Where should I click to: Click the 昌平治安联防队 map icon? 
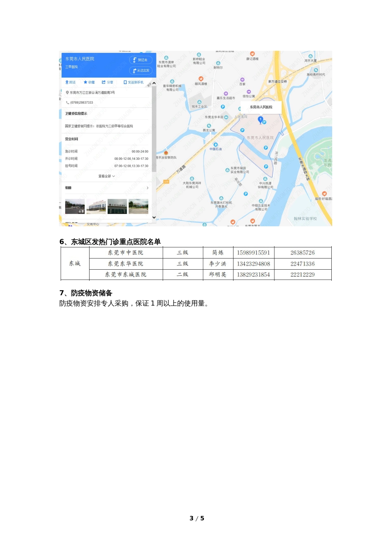166,153
